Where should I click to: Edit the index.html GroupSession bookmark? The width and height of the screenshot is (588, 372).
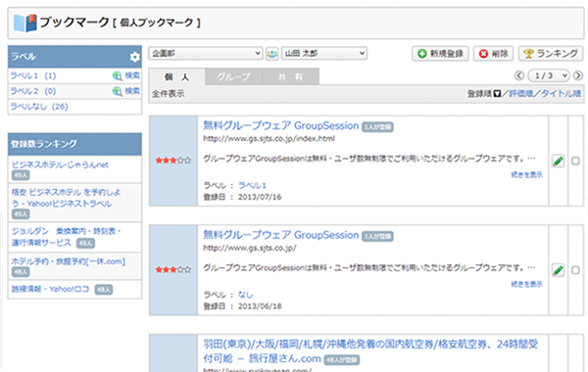click(x=558, y=162)
